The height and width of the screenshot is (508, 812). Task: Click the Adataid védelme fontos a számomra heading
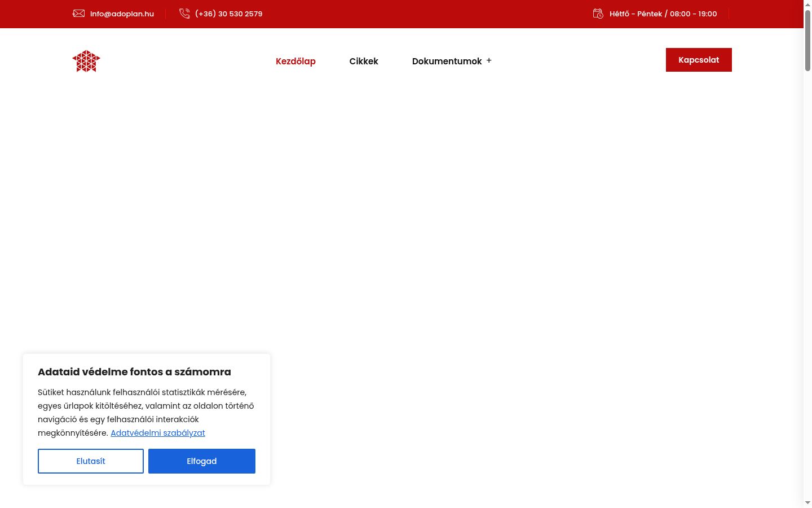134,372
